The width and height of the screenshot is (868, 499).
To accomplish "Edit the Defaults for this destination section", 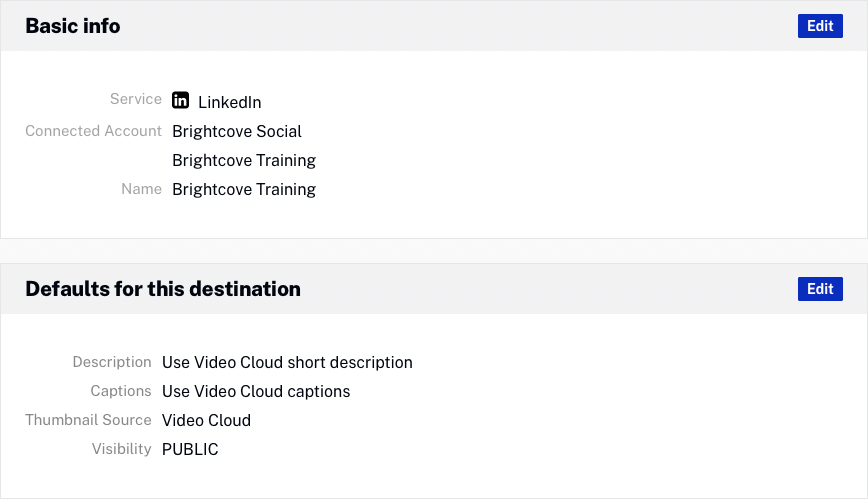I will (x=820, y=289).
